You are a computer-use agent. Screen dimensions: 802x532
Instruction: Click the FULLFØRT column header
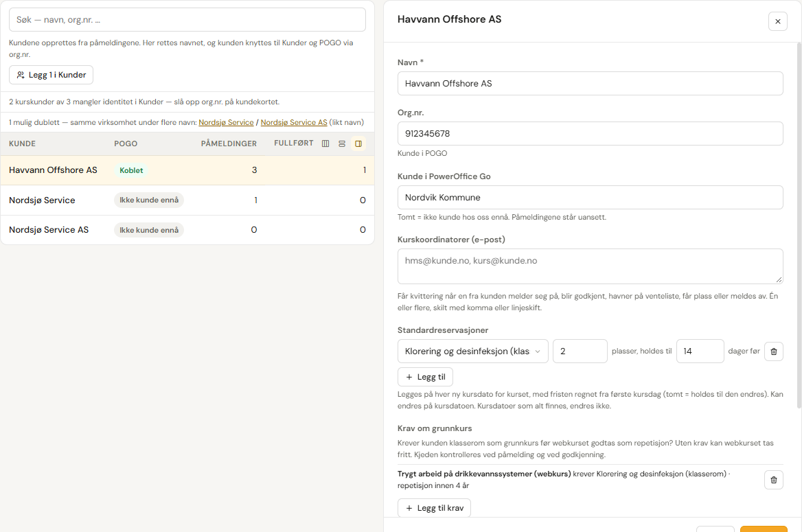(x=294, y=143)
